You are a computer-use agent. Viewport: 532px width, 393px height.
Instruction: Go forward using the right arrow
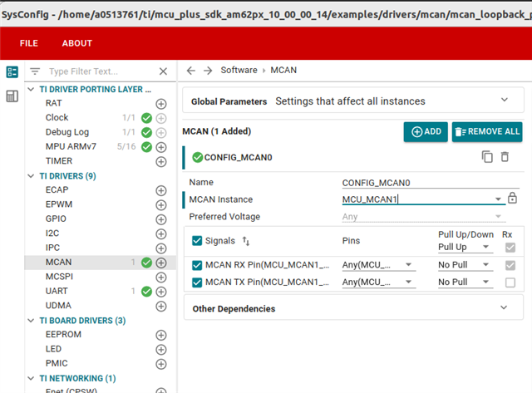tap(208, 71)
